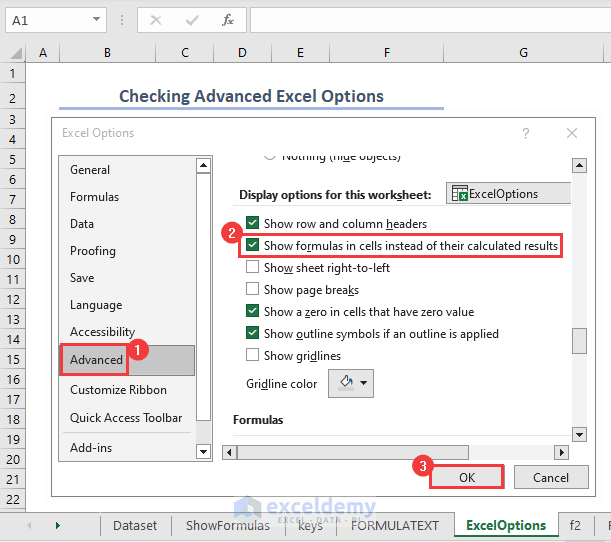Image resolution: width=611 pixels, height=542 pixels.
Task: Enable Show page breaks
Action: tap(253, 289)
